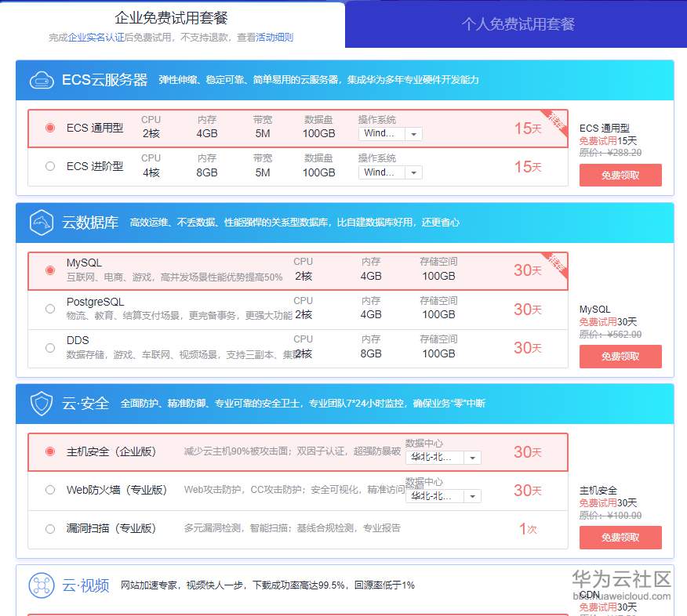Click the 30天 value in PostgreSQL row
Viewport: 687px width, 616px height.
coord(528,310)
